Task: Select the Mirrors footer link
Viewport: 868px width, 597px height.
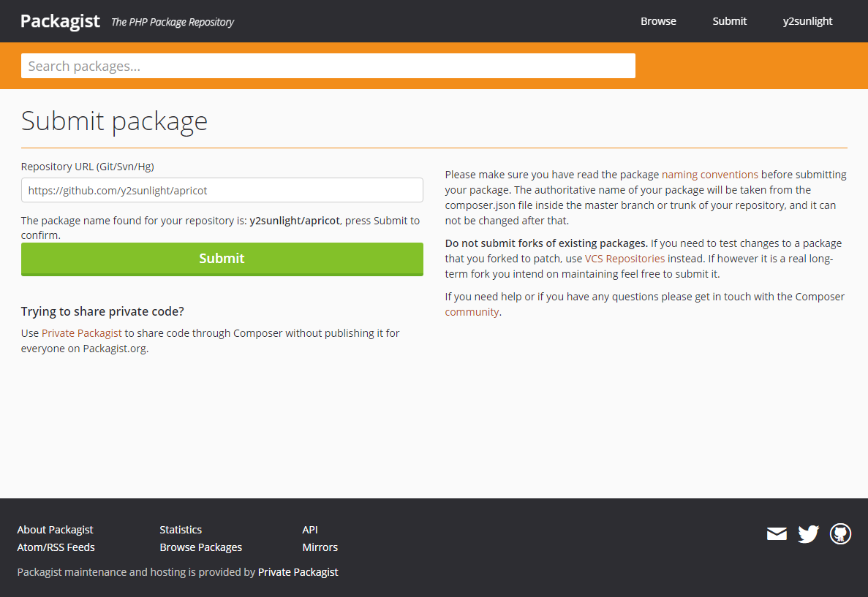Action: pyautogui.click(x=320, y=547)
